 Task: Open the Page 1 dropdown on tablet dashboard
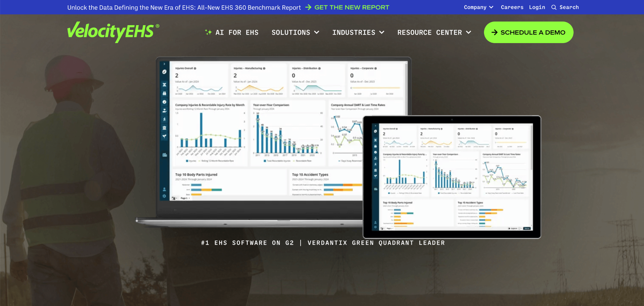pos(390,228)
